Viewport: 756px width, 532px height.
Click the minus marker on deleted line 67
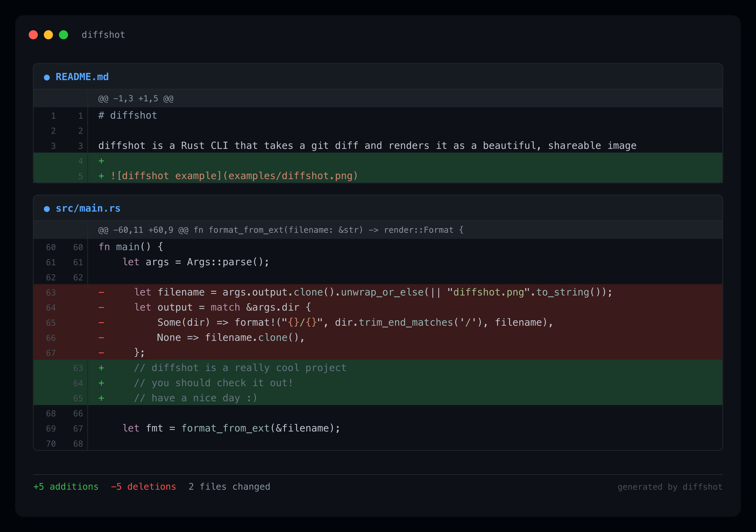[x=101, y=353]
